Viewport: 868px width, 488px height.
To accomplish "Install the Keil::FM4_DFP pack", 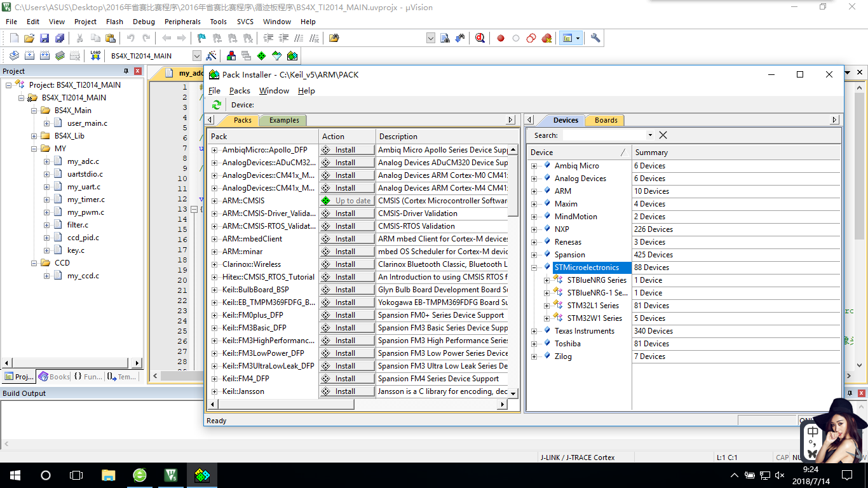I will [347, 379].
